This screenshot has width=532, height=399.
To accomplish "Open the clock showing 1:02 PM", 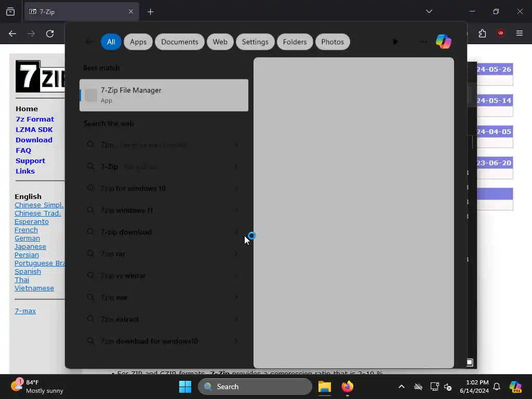I will click(474, 387).
